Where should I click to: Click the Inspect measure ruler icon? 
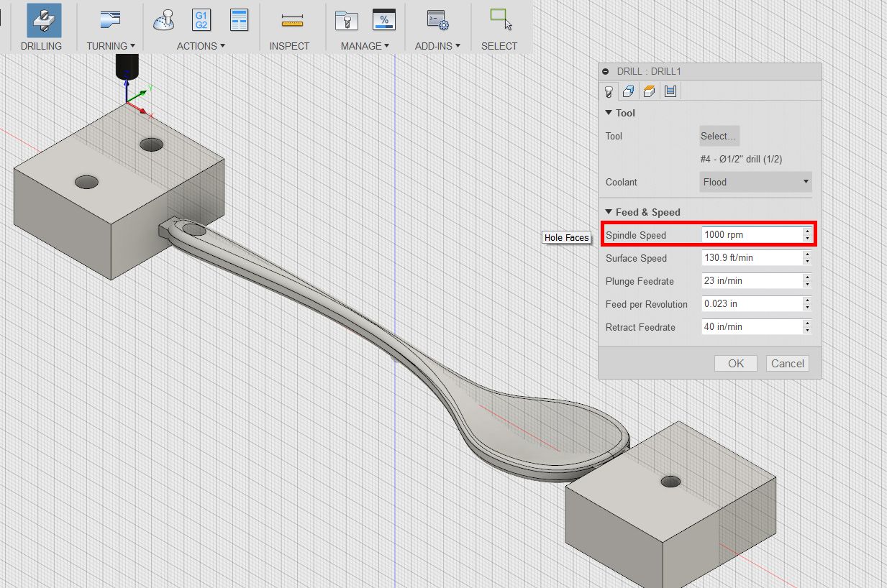[291, 20]
